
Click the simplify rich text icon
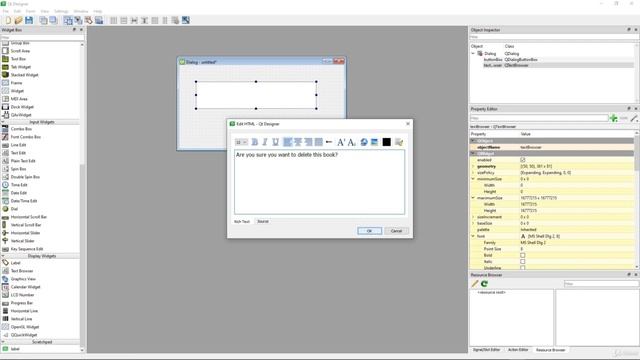coord(399,142)
